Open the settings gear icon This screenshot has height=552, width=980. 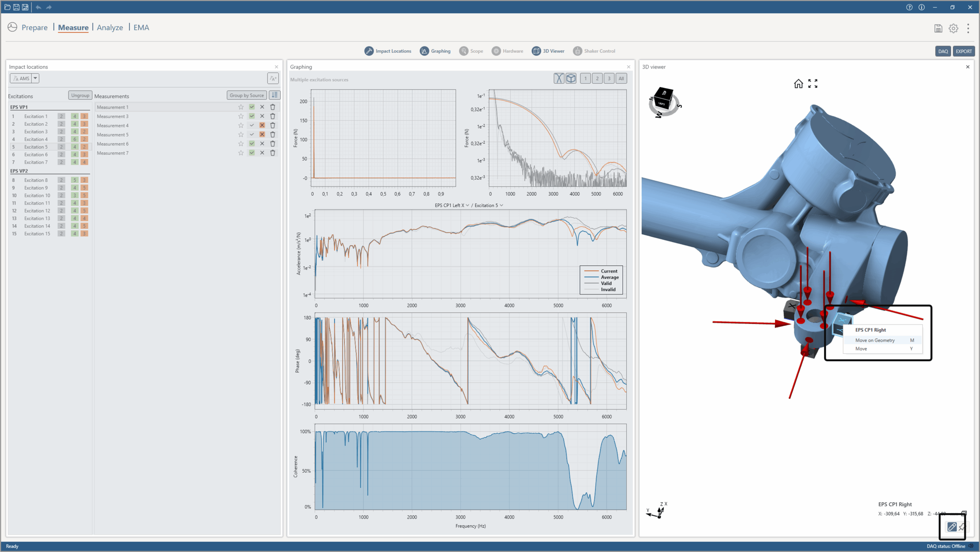[x=953, y=28]
